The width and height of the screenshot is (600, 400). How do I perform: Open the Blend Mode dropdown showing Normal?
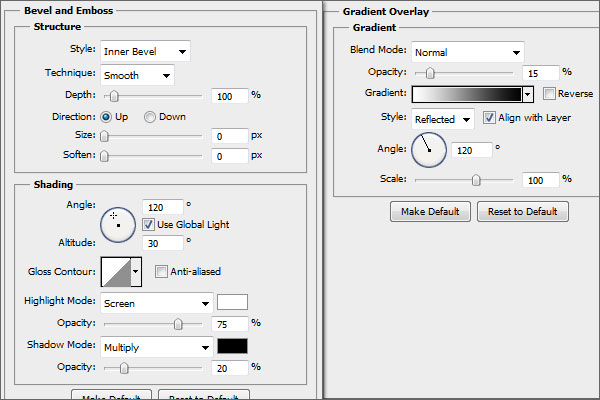tap(466, 52)
